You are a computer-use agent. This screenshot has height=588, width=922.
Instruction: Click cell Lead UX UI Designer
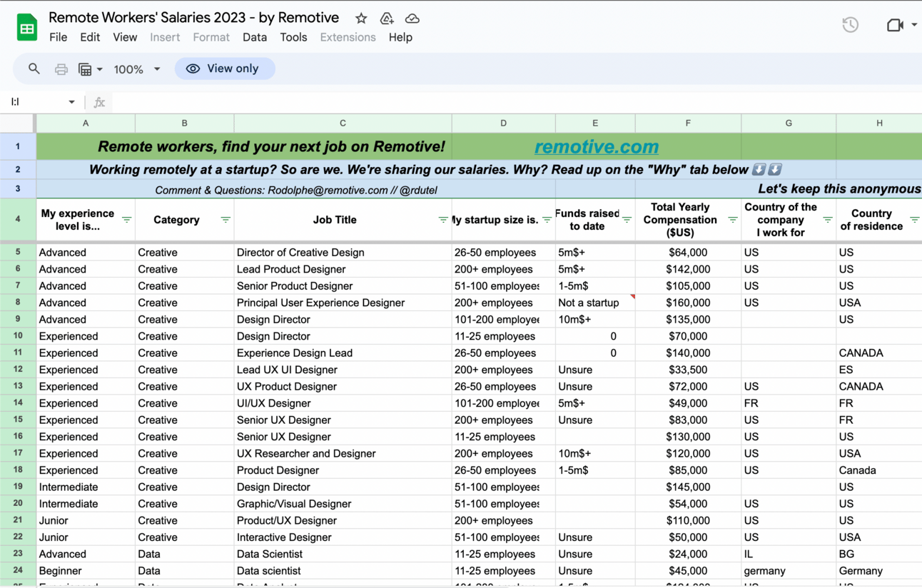click(x=343, y=370)
